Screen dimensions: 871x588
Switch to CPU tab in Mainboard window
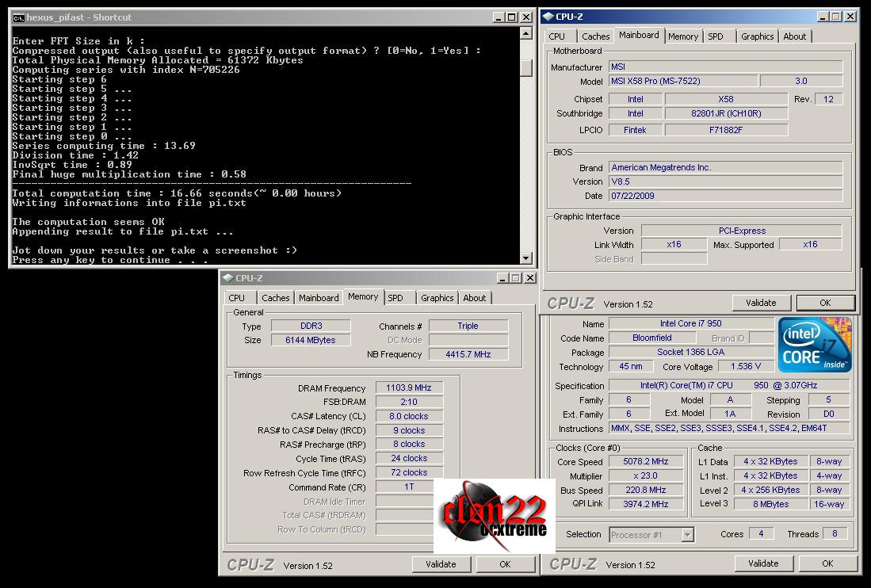click(x=556, y=36)
